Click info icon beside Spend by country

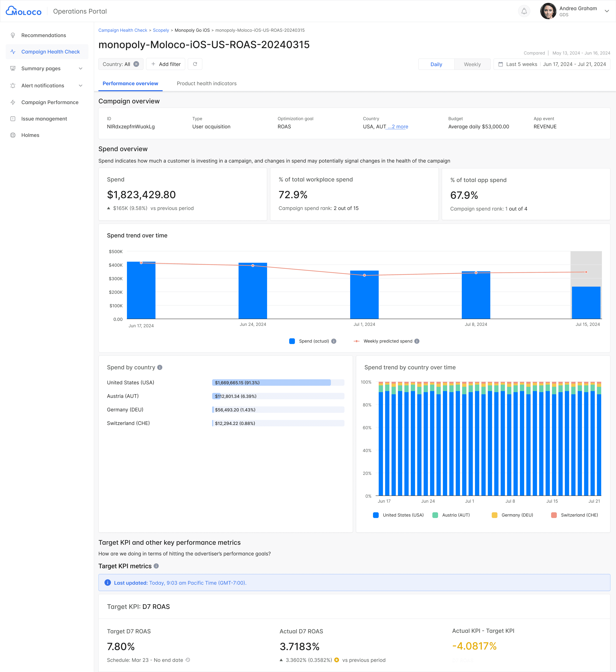point(160,367)
